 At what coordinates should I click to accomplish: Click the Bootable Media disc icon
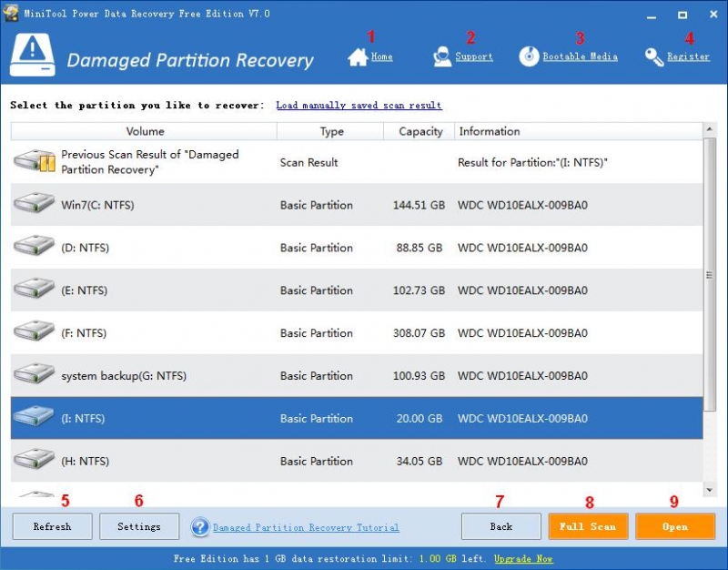click(529, 56)
